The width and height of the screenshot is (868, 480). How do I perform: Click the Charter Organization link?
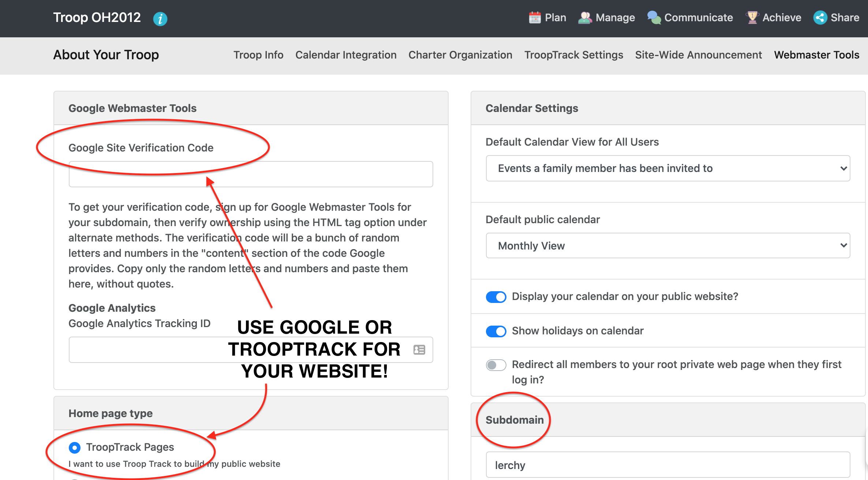(x=460, y=55)
